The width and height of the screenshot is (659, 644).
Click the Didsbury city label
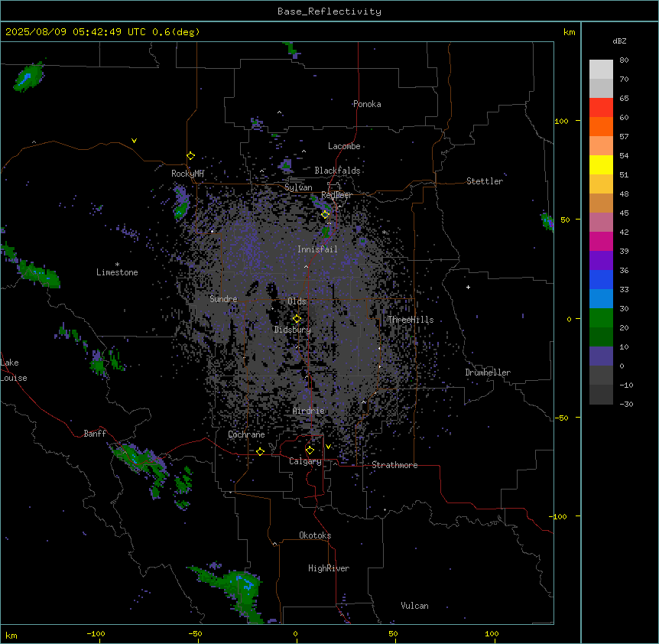[x=293, y=330]
